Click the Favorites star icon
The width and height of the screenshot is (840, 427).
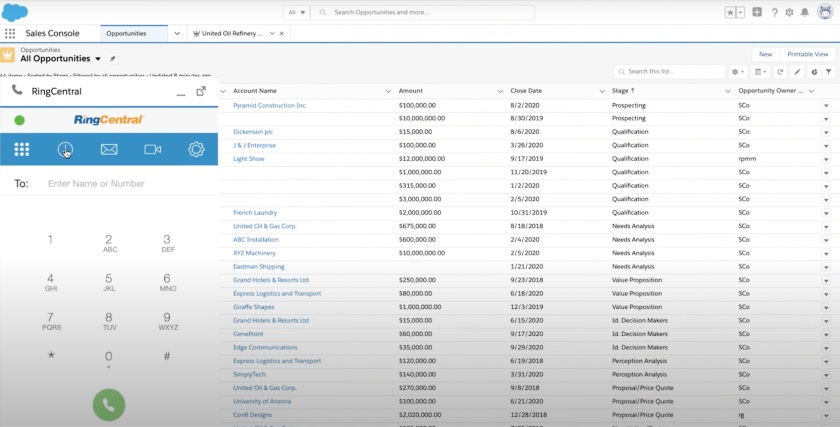pos(730,12)
